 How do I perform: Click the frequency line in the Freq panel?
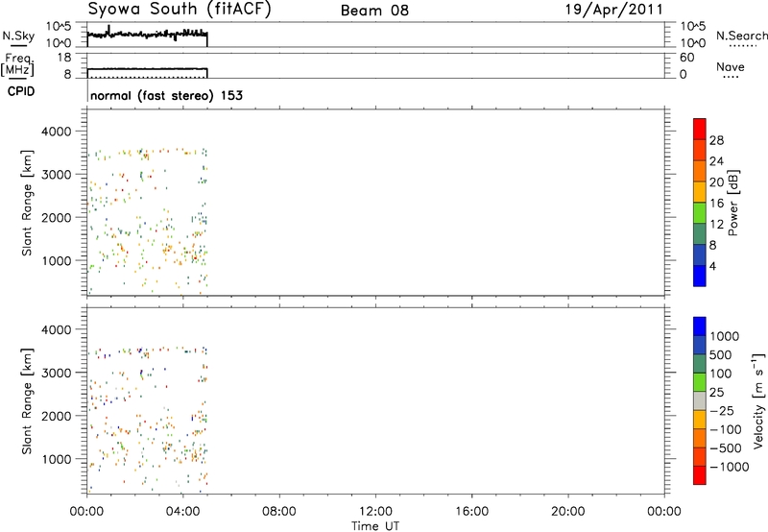click(x=147, y=68)
